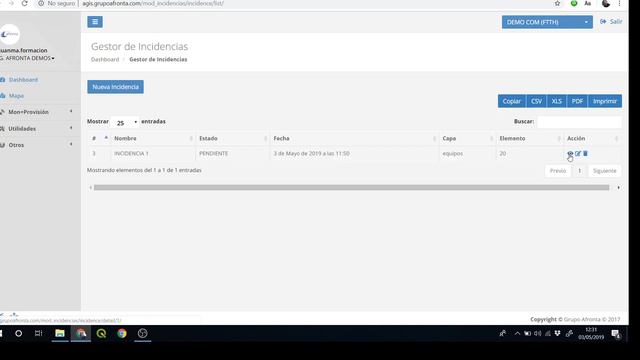Click the Salir logout link
This screenshot has width=640, height=360.
click(x=611, y=22)
